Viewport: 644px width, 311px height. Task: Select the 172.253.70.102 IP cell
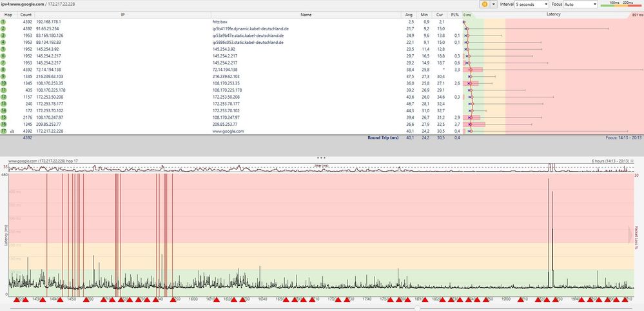[50, 110]
